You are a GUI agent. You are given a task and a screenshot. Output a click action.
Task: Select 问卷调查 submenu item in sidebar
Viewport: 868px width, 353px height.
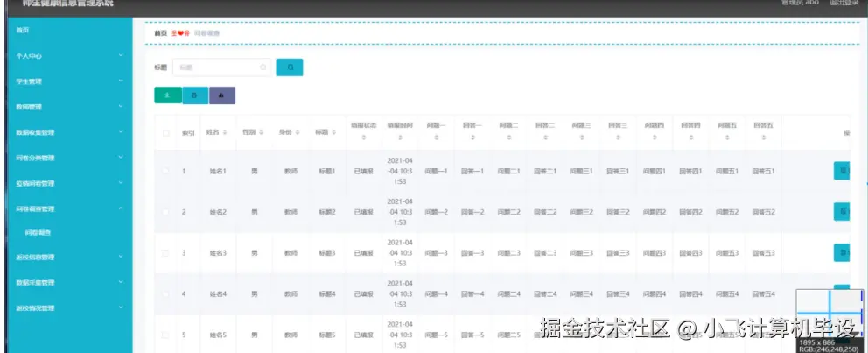pyautogui.click(x=38, y=233)
